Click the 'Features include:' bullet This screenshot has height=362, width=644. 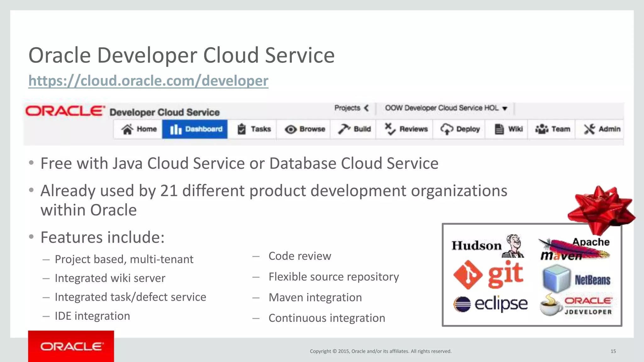click(103, 238)
